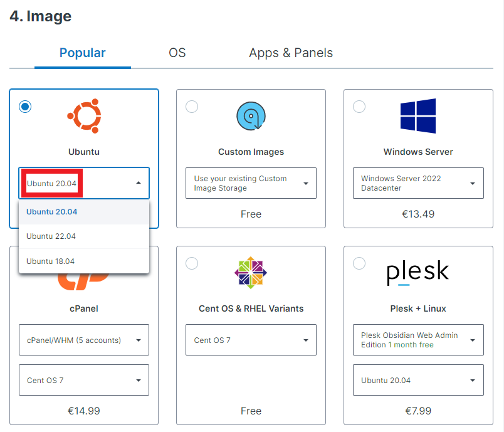Collapse the Ubuntu version dropdown arrow
This screenshot has width=504, height=432.
(139, 183)
